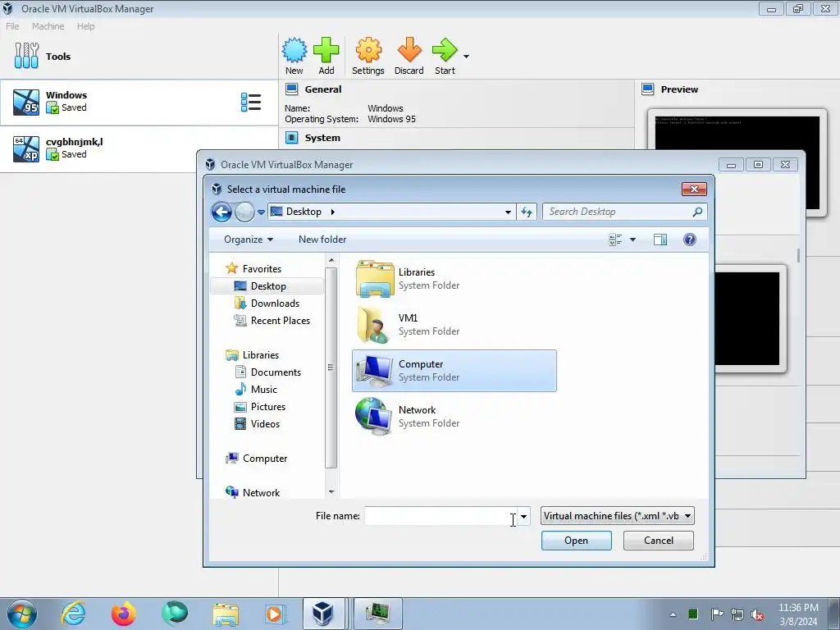
Task: Toggle the preview pane icon
Action: coord(660,240)
